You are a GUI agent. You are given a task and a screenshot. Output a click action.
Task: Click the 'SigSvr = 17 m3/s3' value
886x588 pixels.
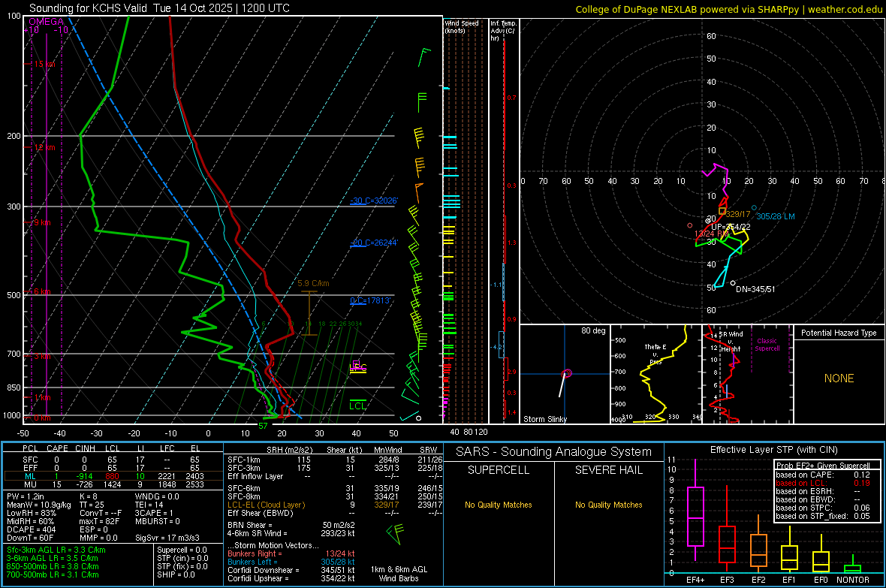coord(168,538)
